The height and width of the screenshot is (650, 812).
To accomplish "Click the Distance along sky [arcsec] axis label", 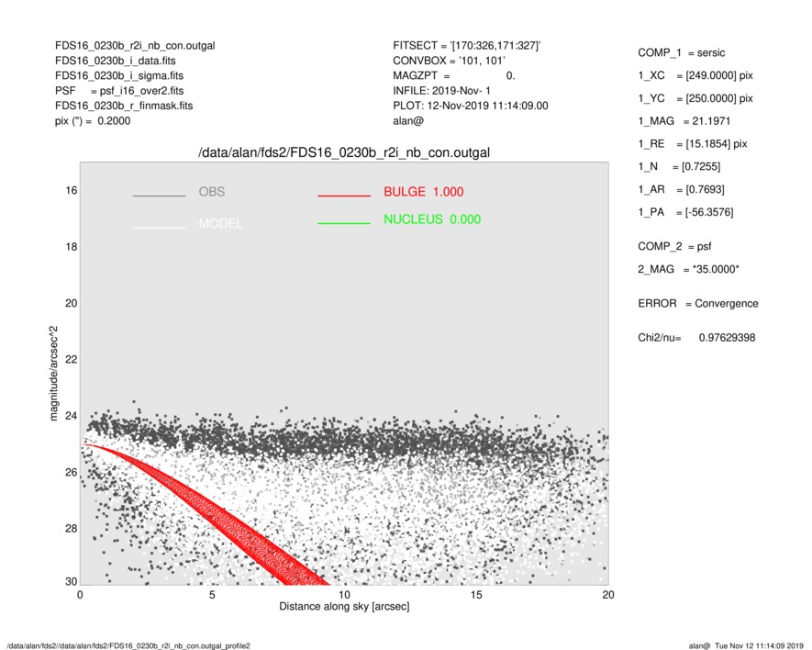I will click(x=344, y=607).
